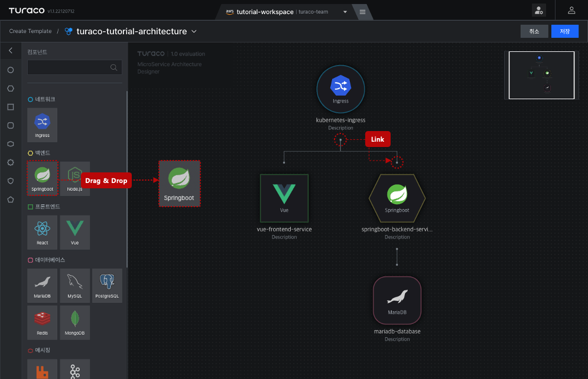The image size is (588, 379).
Task: Open the hamburger menu next to workspace
Action: pos(362,12)
